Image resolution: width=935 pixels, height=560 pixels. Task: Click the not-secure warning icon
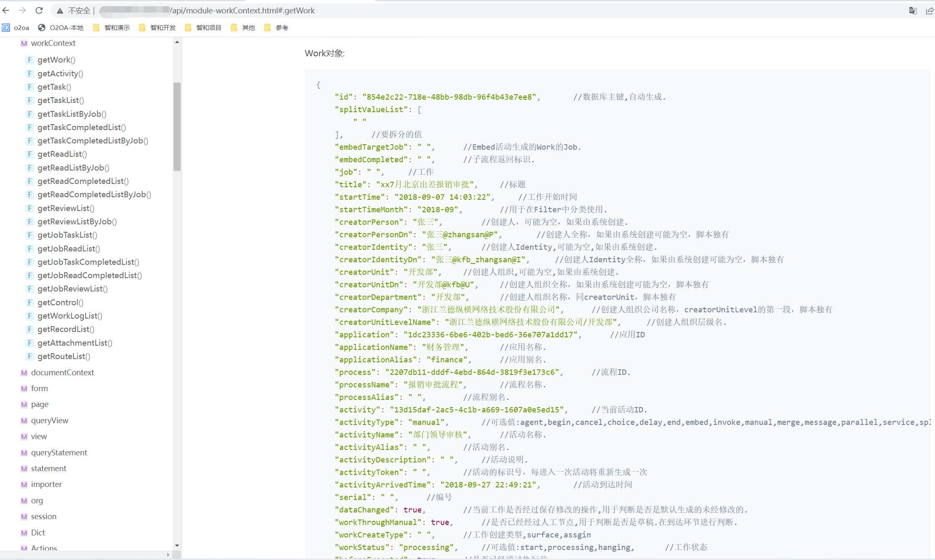coord(60,11)
